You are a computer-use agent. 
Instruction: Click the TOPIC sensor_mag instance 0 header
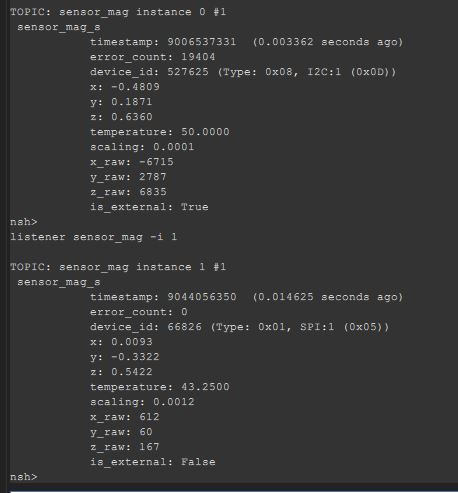tap(118, 12)
